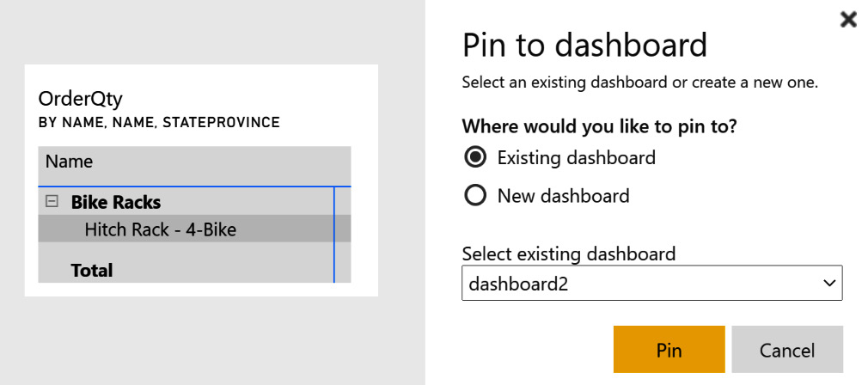
Task: Choose the New dashboard radio button
Action: point(474,196)
